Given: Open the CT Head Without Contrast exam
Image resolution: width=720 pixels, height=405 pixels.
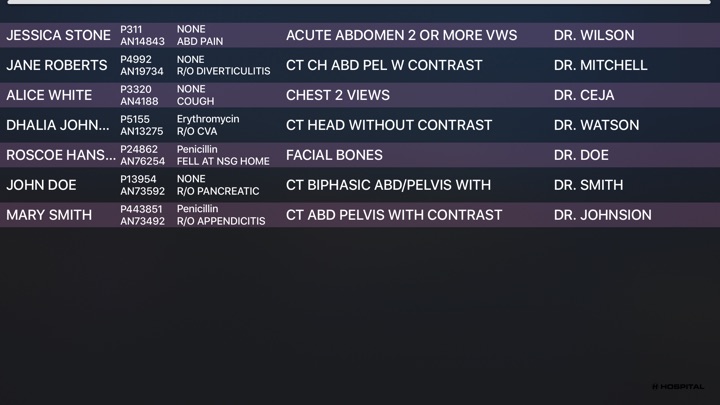Looking at the screenshot, I should (389, 125).
